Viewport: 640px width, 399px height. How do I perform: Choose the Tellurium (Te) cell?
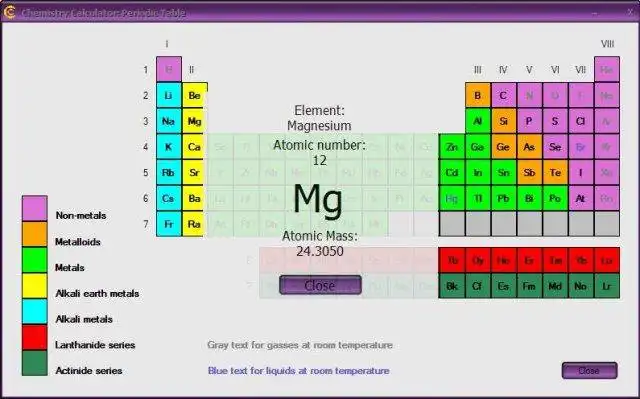tap(555, 173)
